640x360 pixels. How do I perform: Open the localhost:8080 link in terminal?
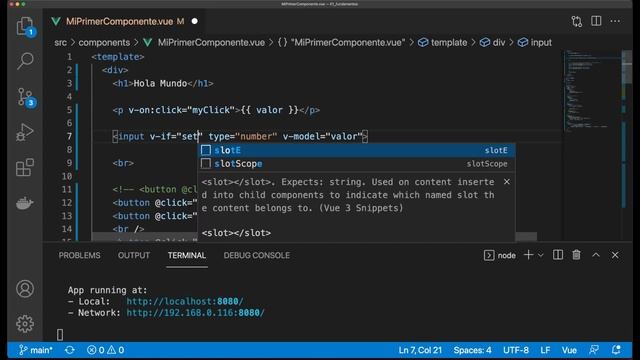tap(184, 301)
